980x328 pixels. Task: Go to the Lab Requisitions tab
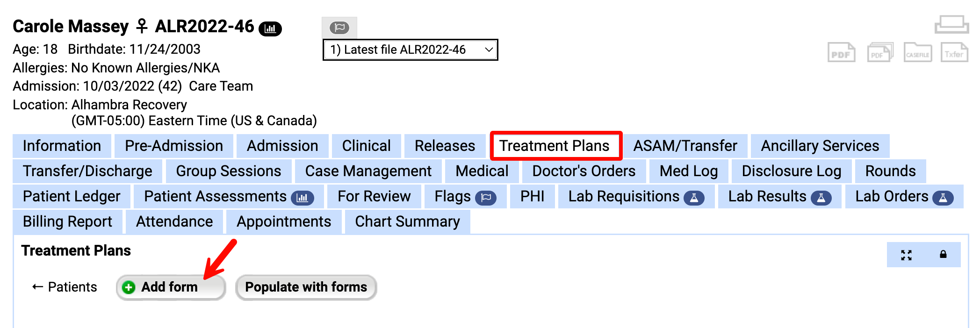click(635, 196)
